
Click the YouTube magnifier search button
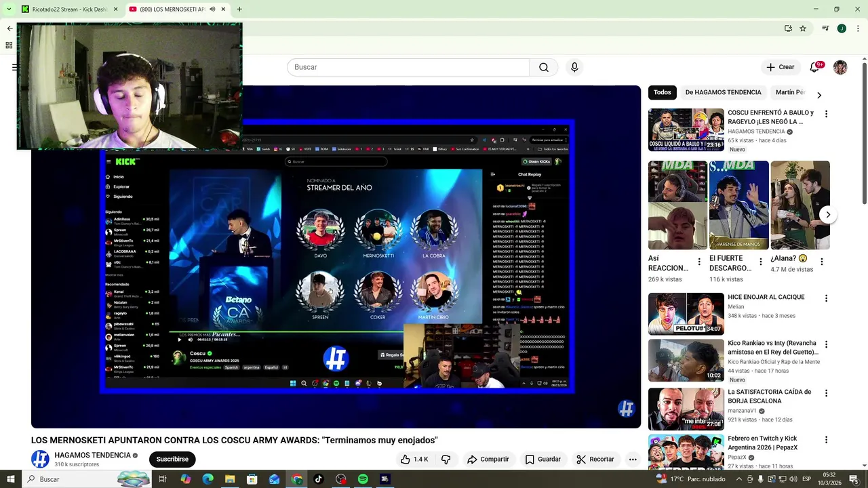[544, 67]
